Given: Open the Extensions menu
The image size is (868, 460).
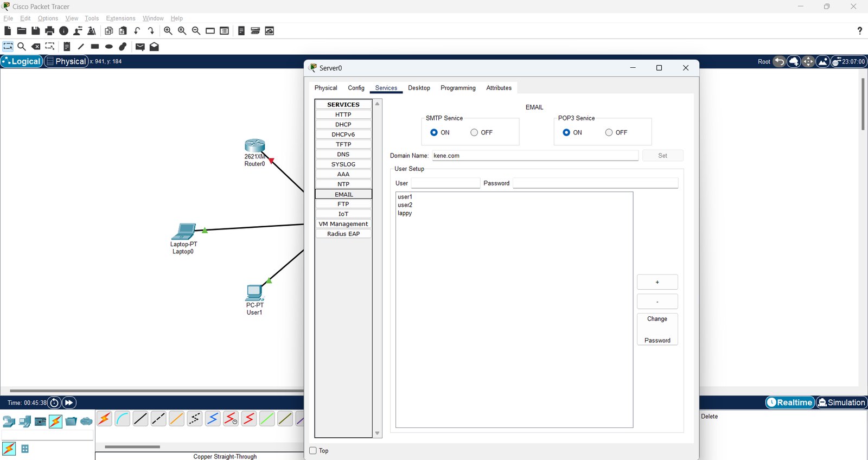Looking at the screenshot, I should click(120, 18).
